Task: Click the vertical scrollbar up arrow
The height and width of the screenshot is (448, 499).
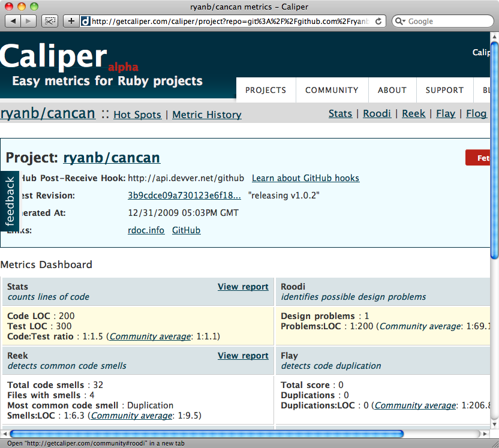Action: pyautogui.click(x=495, y=36)
